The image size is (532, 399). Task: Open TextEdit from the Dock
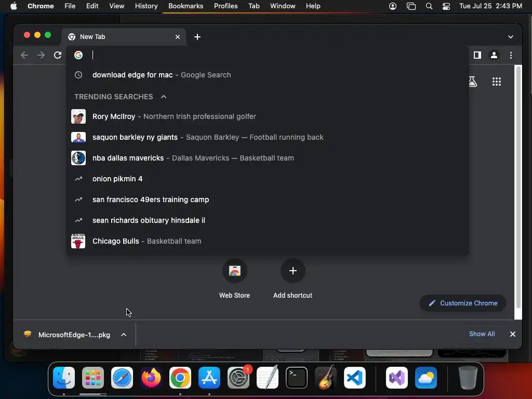(x=268, y=378)
